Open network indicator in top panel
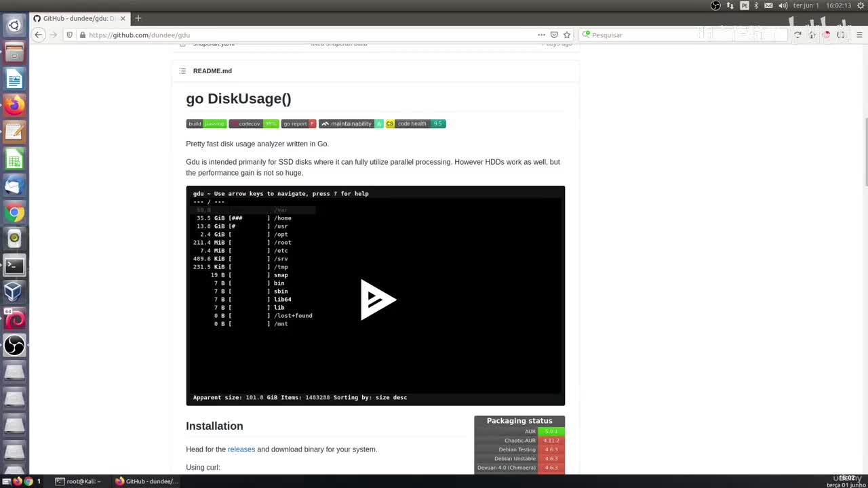Viewport: 868px width, 488px height. pyautogui.click(x=730, y=5)
